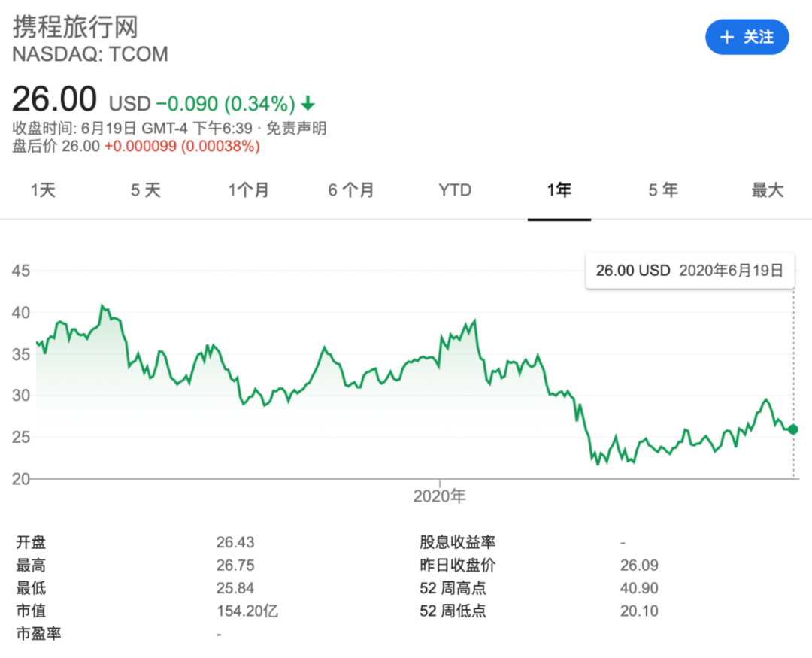
Task: Click the 市值 value 154.20亿
Action: (x=247, y=611)
